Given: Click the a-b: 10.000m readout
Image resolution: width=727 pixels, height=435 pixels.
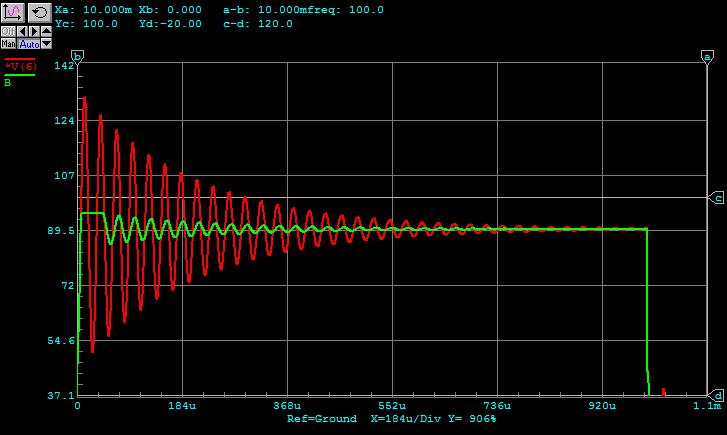Looking at the screenshot, I should click(261, 10).
